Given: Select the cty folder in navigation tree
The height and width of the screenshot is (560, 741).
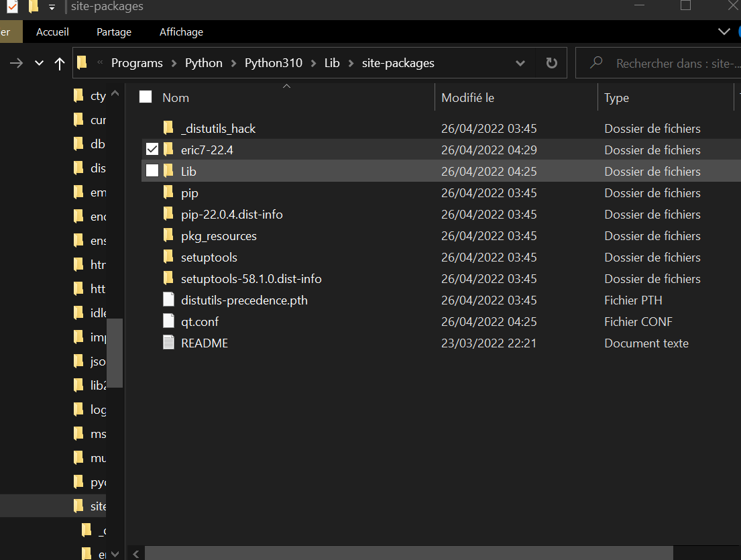Looking at the screenshot, I should [x=91, y=96].
